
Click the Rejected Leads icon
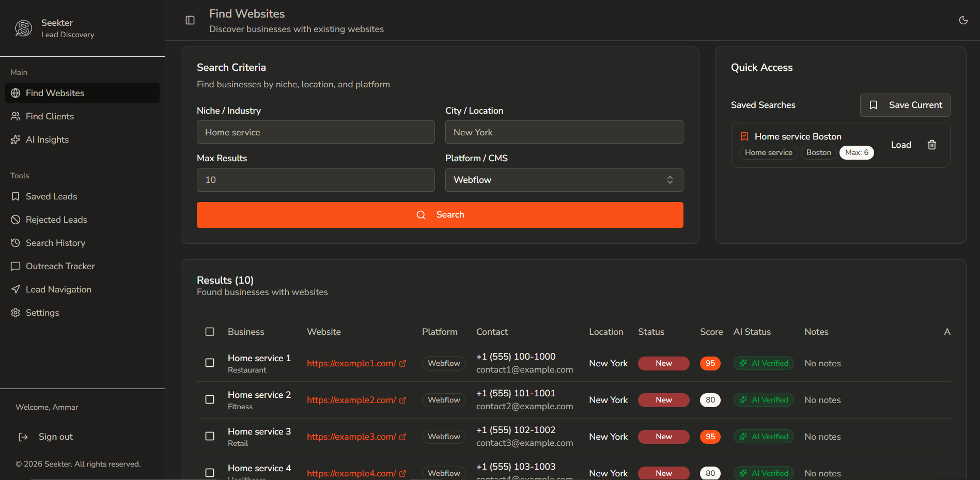click(x=16, y=220)
